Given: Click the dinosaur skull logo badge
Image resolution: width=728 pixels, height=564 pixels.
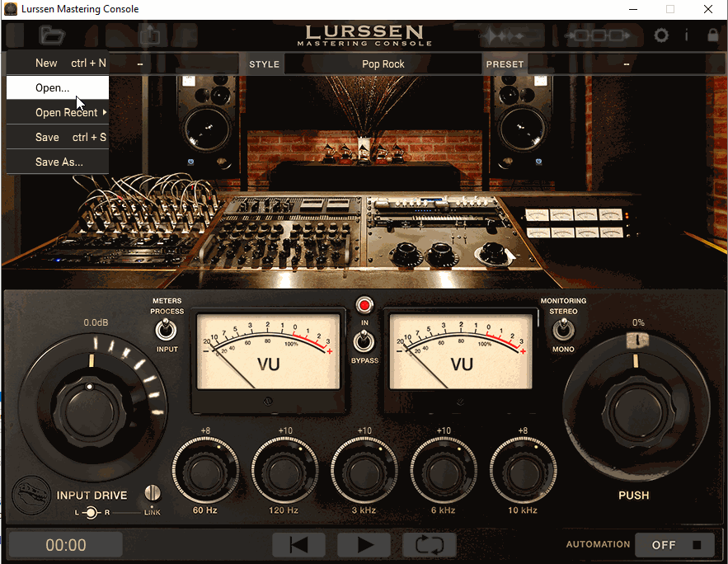Looking at the screenshot, I should 31,495.
